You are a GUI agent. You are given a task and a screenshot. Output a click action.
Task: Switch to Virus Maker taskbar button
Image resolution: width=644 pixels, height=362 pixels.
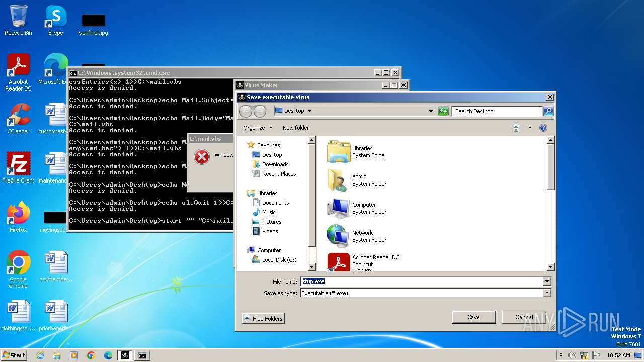click(125, 355)
